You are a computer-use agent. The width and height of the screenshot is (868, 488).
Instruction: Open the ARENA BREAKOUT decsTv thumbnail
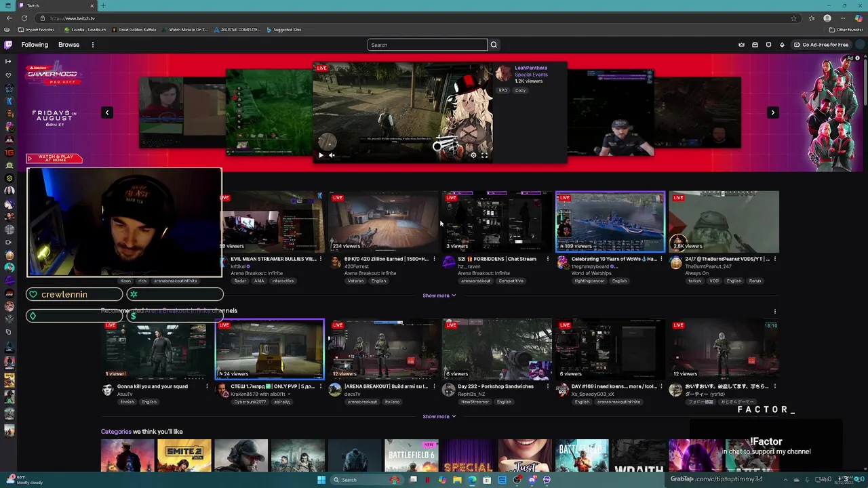click(383, 349)
